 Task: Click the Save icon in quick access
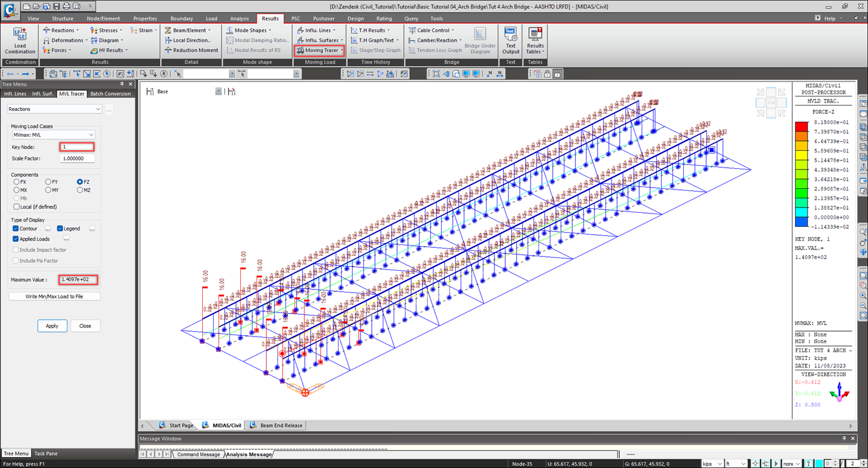(57, 6)
